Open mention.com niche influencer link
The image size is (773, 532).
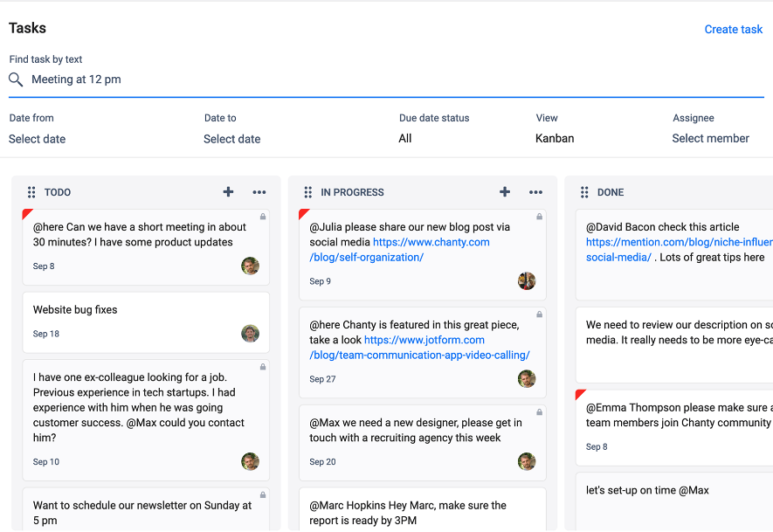(680, 250)
